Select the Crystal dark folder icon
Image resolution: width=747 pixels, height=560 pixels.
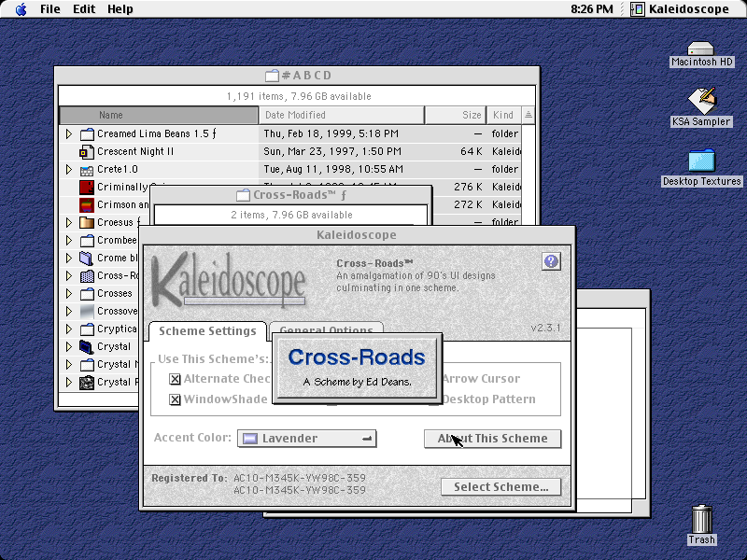tap(87, 346)
